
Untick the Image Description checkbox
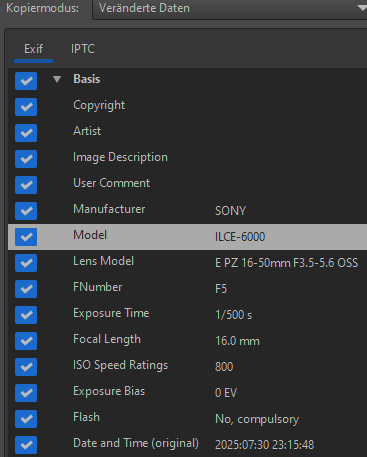click(x=26, y=159)
